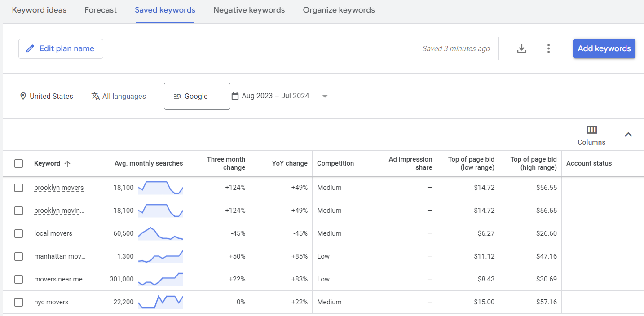Tick the nyc movers row checkbox
This screenshot has height=316, width=644.
pos(18,302)
